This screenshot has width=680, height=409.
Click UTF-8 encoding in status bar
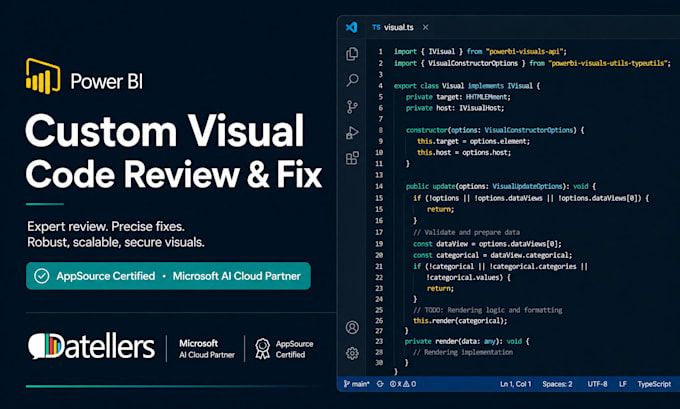tap(597, 384)
